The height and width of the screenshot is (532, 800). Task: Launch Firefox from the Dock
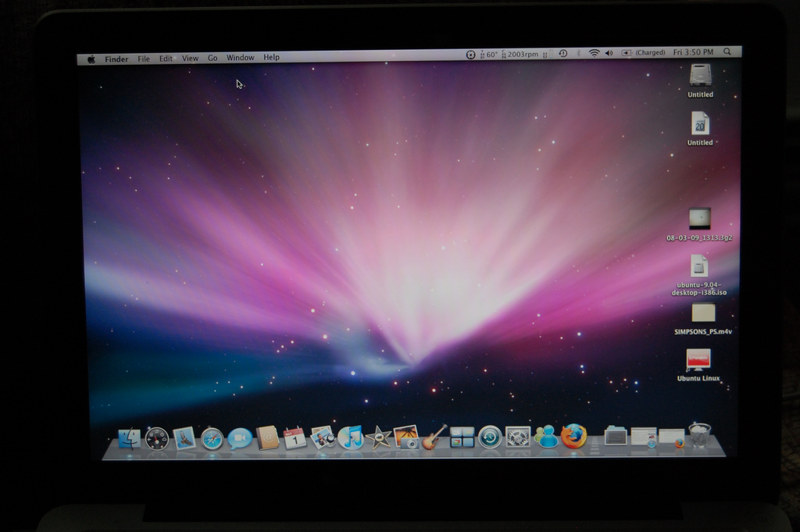(574, 436)
